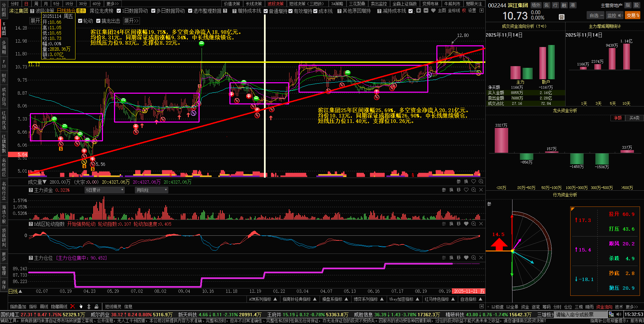The height and width of the screenshot is (324, 644).
Task: Select the 周 weekly period tab
Action: point(36,4)
